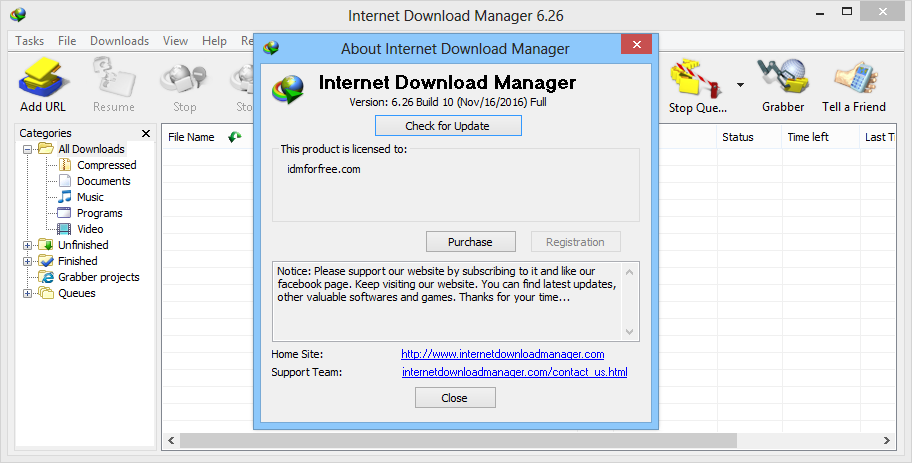
Task: Close the About dialog with X
Action: pos(636,44)
